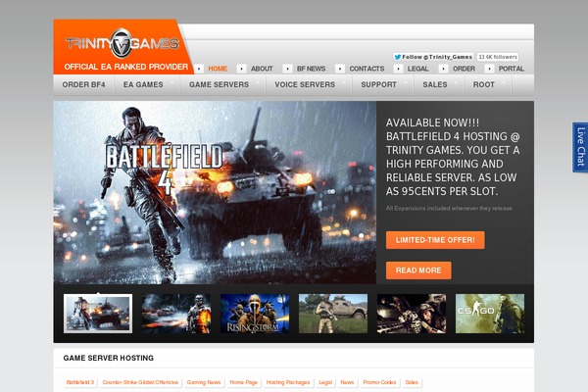Click the Home Page tag
Viewport: 588px width, 392px height.
(243, 382)
